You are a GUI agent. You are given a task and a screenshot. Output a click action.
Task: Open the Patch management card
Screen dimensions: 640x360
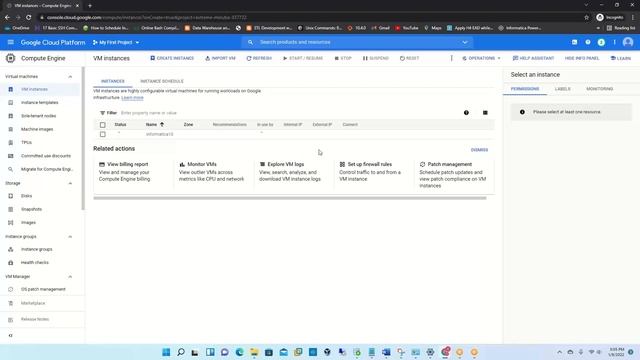coord(453,175)
